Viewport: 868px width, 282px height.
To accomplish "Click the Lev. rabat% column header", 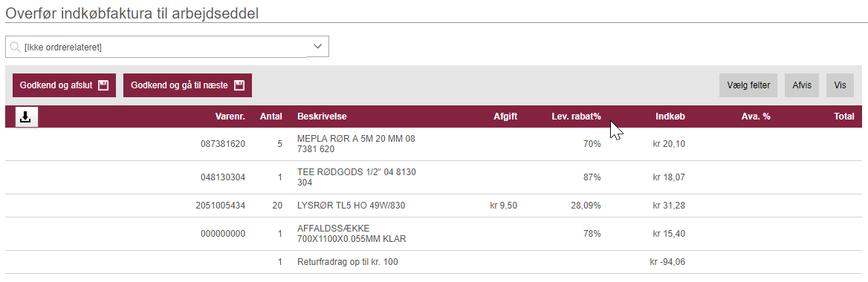I will [576, 117].
